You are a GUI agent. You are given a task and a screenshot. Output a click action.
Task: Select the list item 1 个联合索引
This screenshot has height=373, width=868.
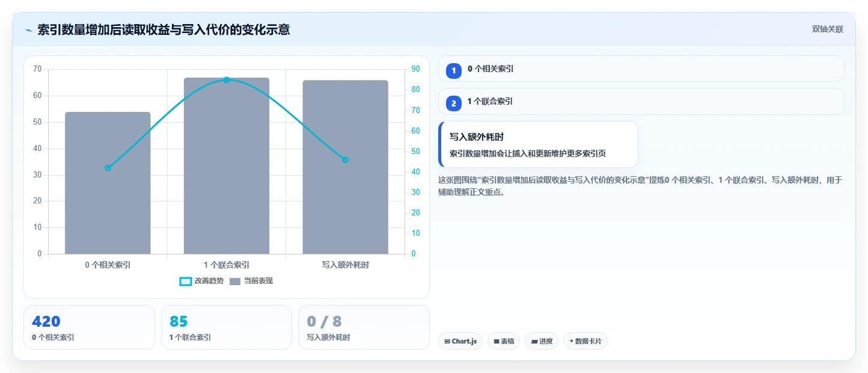(641, 102)
